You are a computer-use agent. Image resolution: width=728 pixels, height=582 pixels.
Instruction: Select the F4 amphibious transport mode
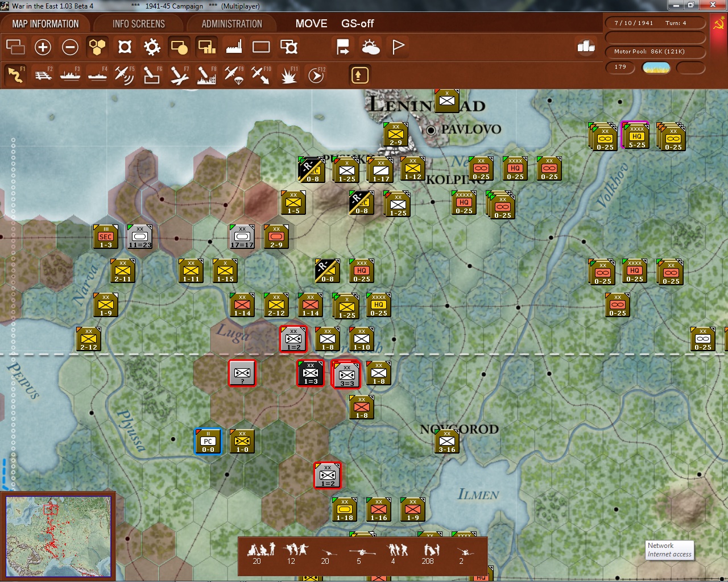pyautogui.click(x=97, y=75)
